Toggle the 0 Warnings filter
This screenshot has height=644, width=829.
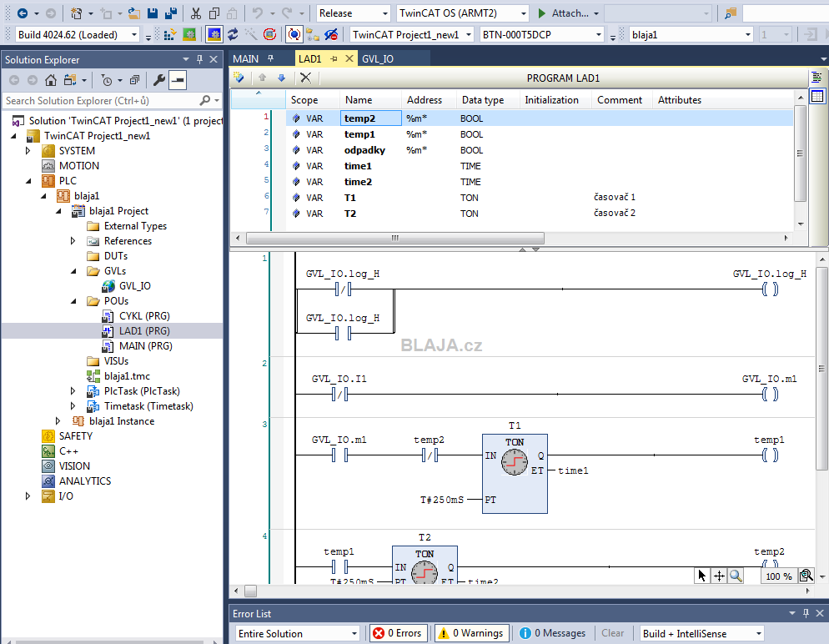(471, 633)
